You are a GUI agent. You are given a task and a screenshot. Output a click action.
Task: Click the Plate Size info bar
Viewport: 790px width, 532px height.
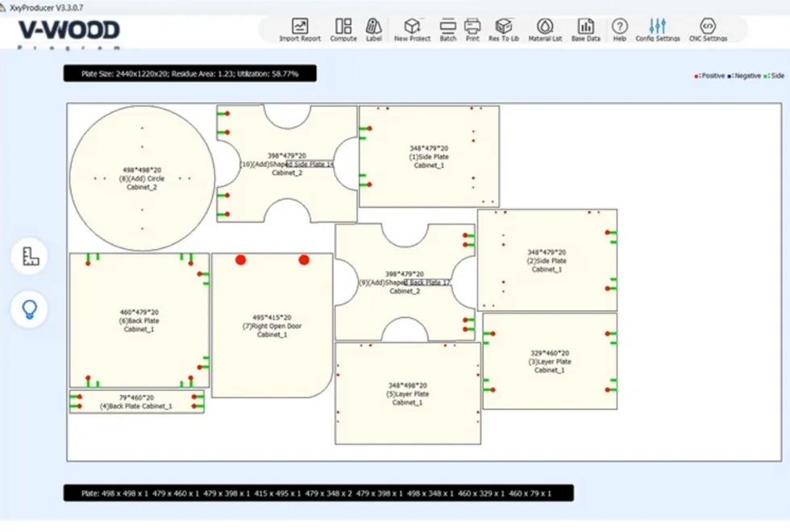190,73
